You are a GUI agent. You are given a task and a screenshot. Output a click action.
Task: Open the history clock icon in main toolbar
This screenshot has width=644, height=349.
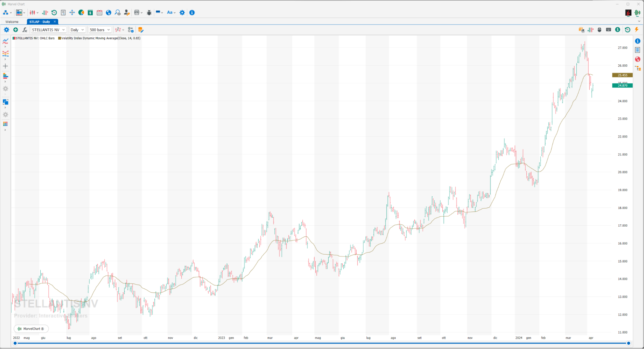coord(54,13)
